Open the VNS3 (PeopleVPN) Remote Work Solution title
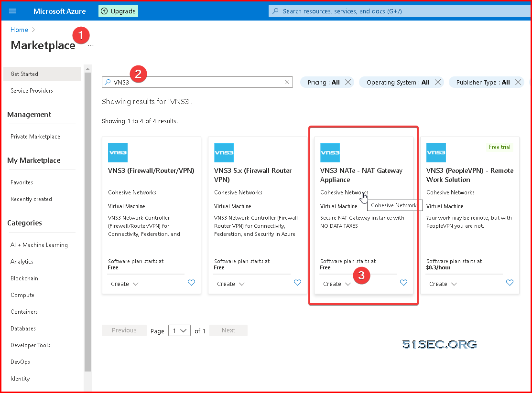Image resolution: width=532 pixels, height=393 pixels. (470, 175)
